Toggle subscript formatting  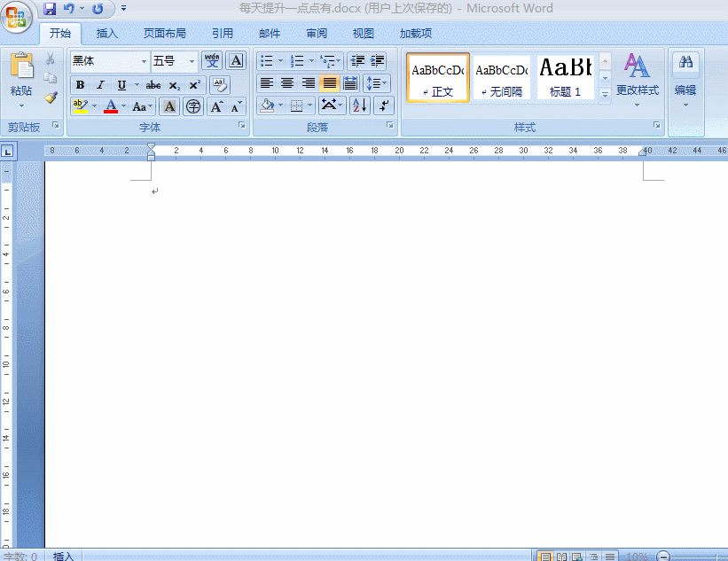point(174,85)
